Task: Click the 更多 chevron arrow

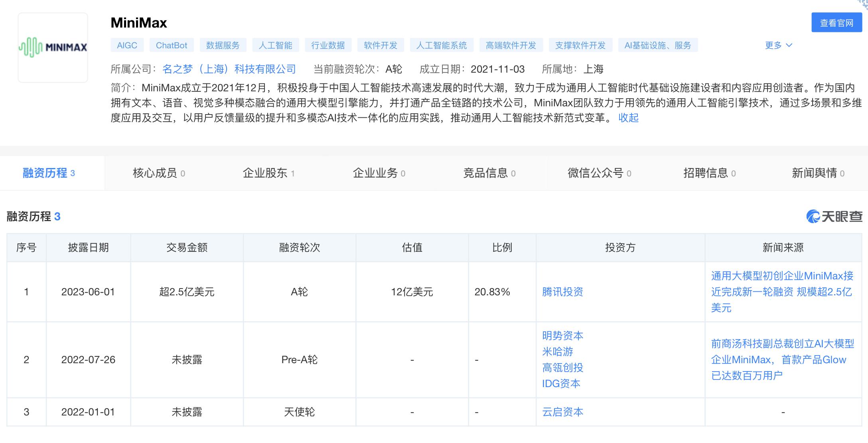Action: pos(789,45)
